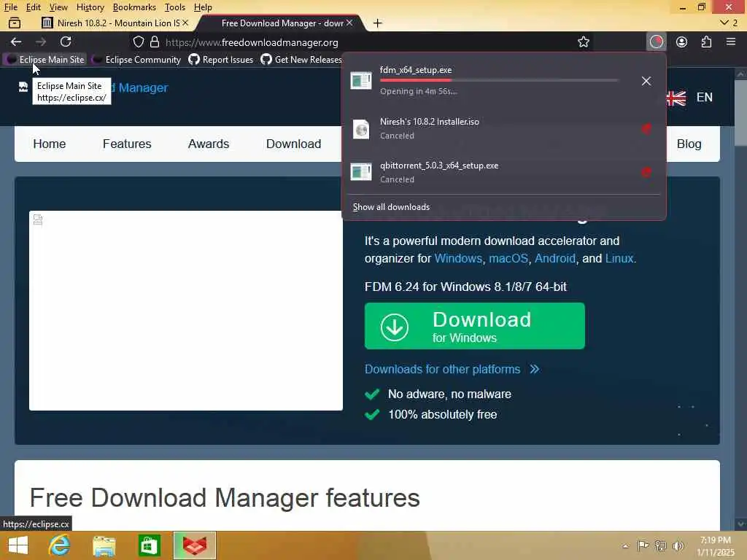Retry the Niresh's 10.8.2 Installer.iso download
This screenshot has width=747, height=560.
click(646, 128)
